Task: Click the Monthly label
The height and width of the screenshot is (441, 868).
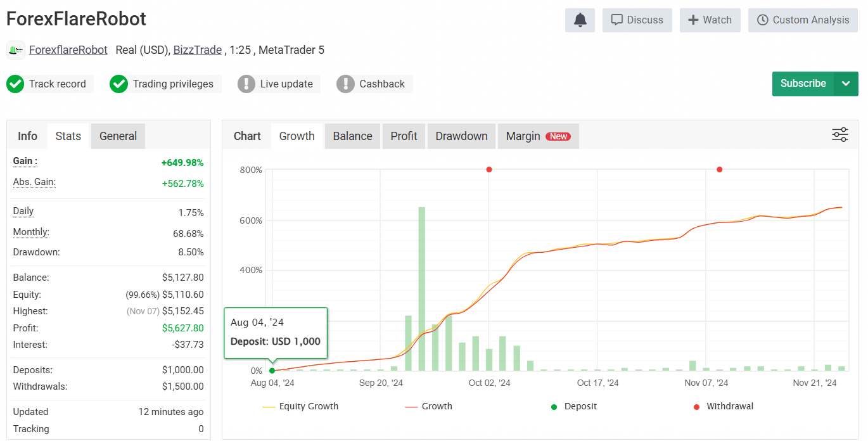Action: coord(31,232)
